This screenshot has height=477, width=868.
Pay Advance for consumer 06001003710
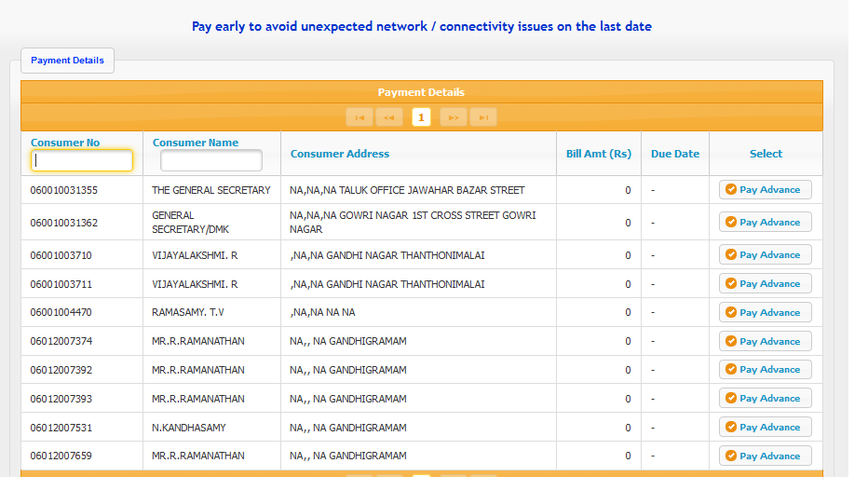765,255
